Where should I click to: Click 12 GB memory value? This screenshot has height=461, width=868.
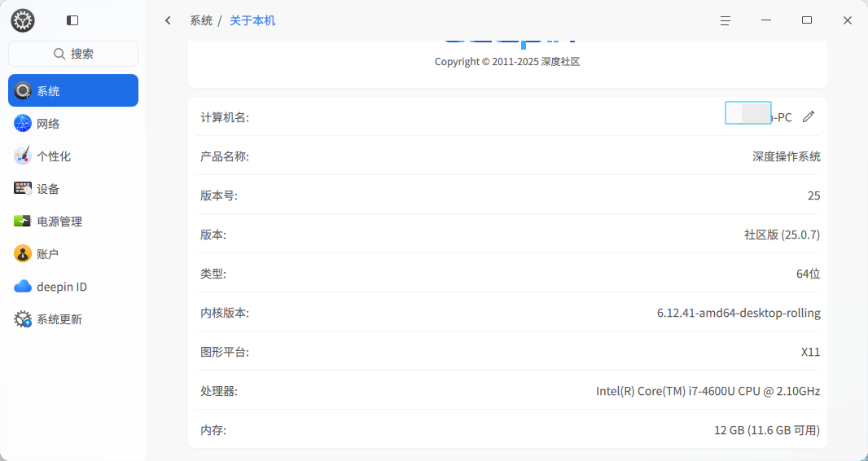pos(767,430)
